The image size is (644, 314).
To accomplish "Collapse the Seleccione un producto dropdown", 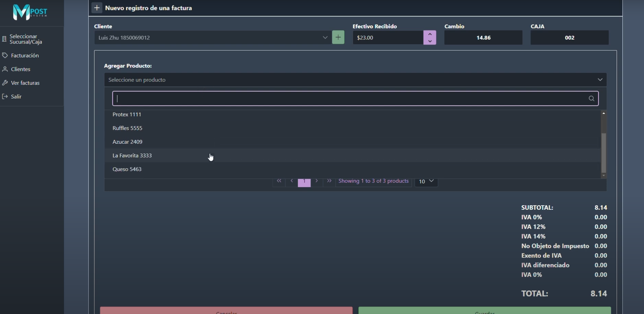I will 600,80.
